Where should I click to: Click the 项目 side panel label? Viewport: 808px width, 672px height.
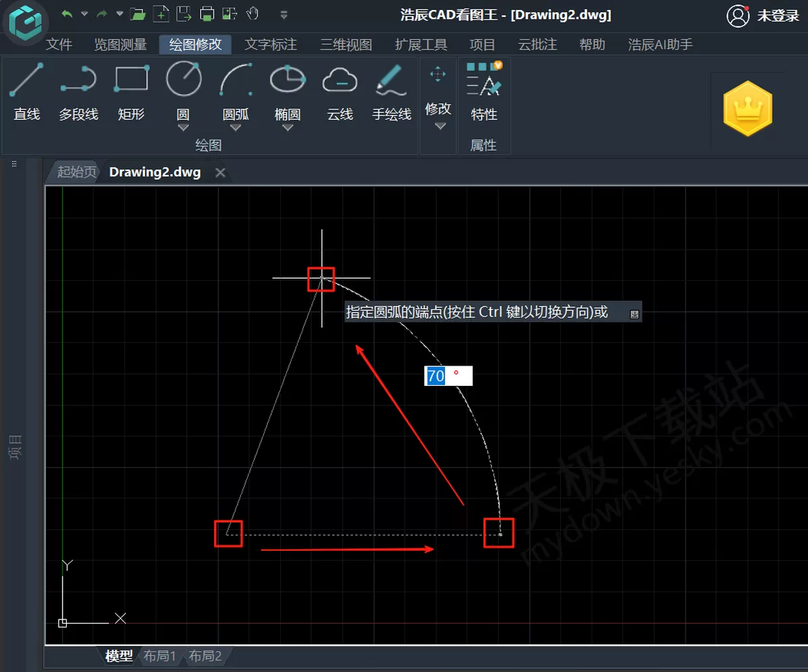tap(15, 447)
